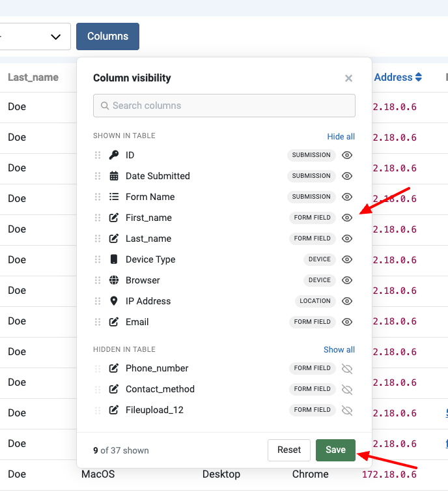The height and width of the screenshot is (492, 448).
Task: Click the Chrome cell in bottom row
Action: click(x=311, y=474)
